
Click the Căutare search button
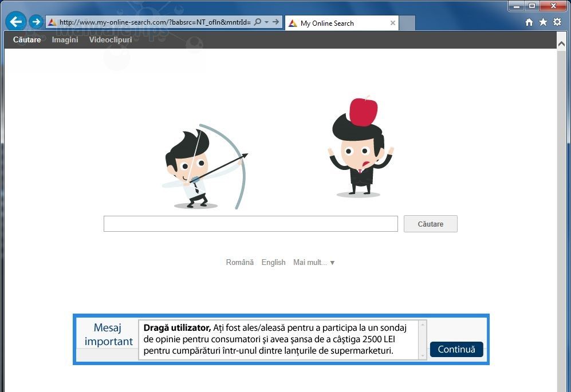pos(431,224)
